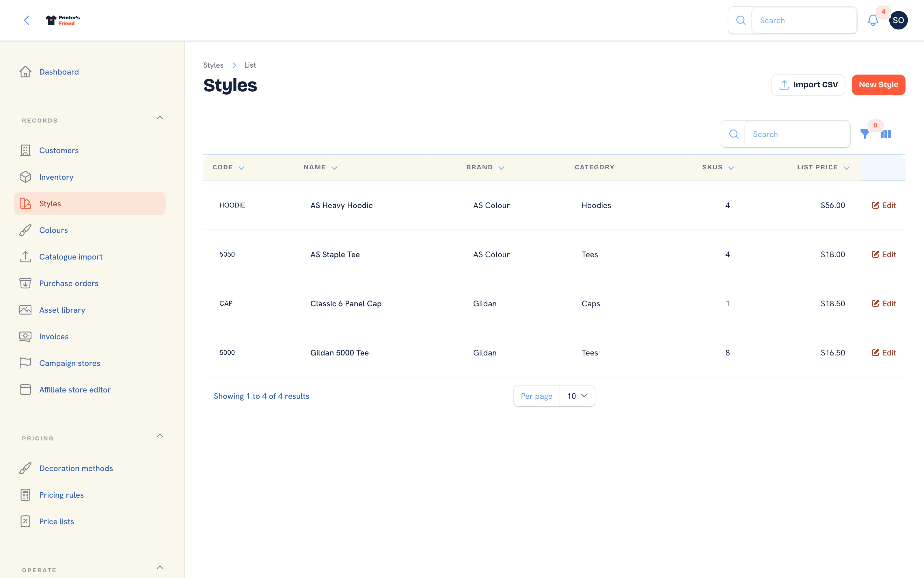Image resolution: width=924 pixels, height=578 pixels.
Task: Click the Asset library image icon
Action: [25, 310]
